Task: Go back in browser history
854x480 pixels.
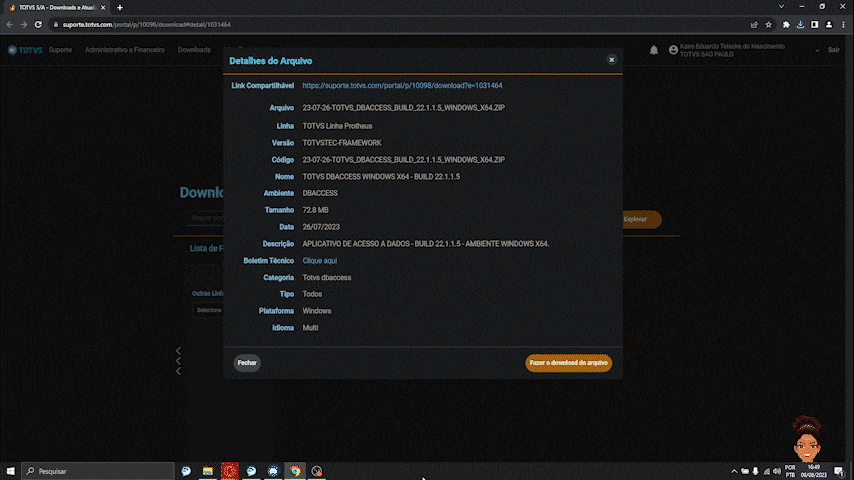Action: pos(9,25)
